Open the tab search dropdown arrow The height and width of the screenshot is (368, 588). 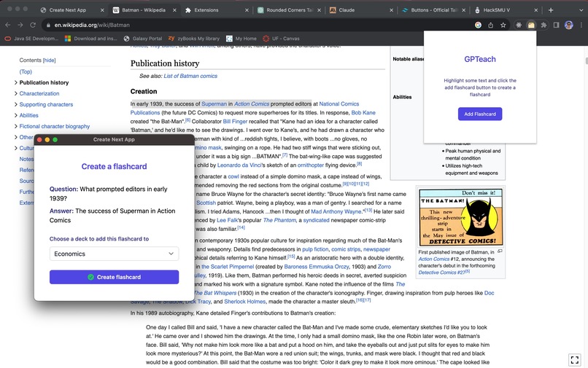tap(581, 10)
